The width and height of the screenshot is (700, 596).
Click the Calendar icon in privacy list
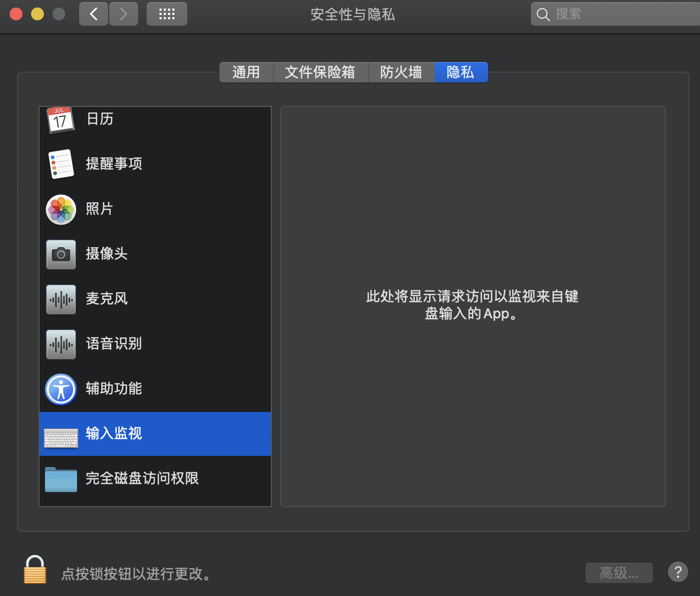pos(60,120)
